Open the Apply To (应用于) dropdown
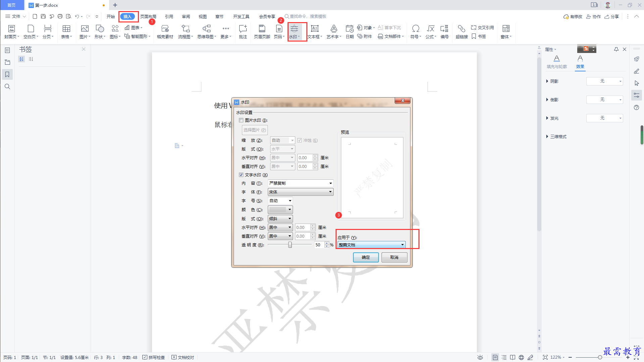The width and height of the screenshot is (644, 362). pos(371,245)
